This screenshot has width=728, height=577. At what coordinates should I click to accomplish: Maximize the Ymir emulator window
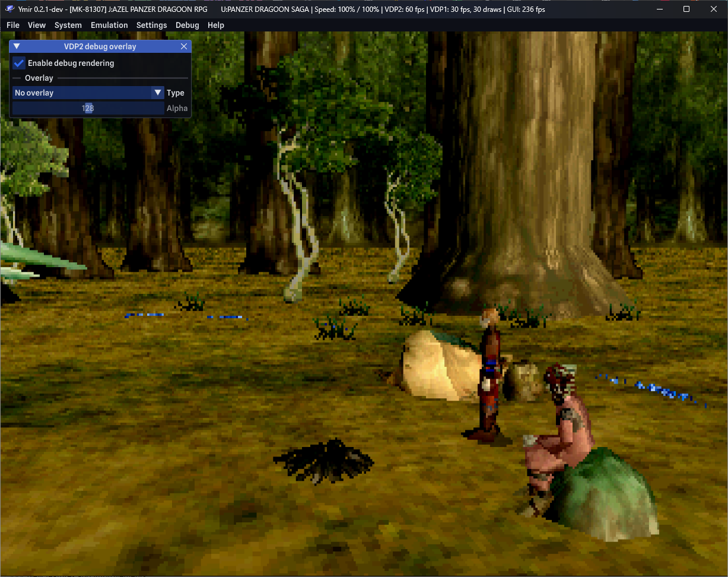pos(686,9)
